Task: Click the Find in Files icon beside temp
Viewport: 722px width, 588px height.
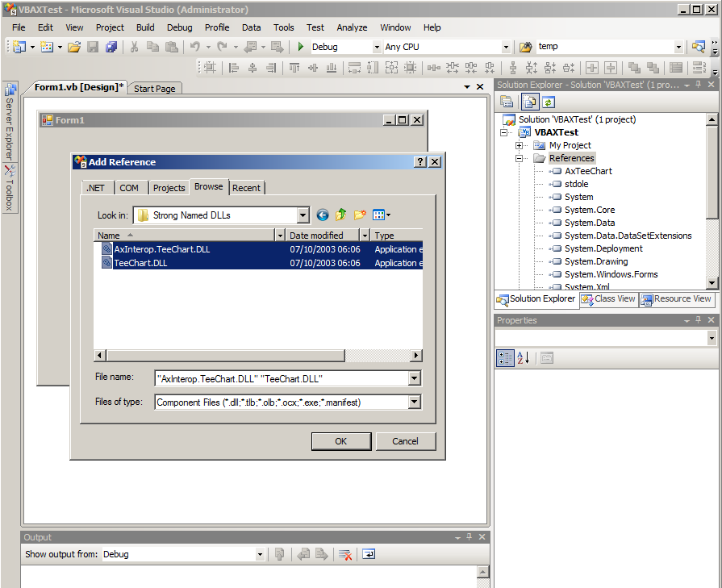Action: click(x=525, y=47)
